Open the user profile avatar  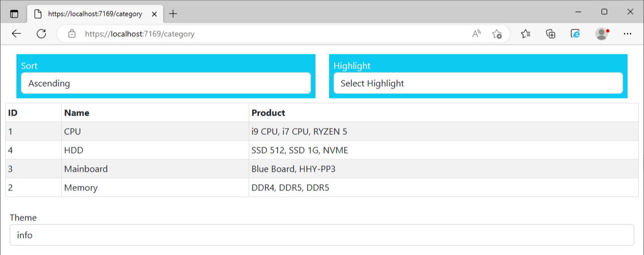602,33
